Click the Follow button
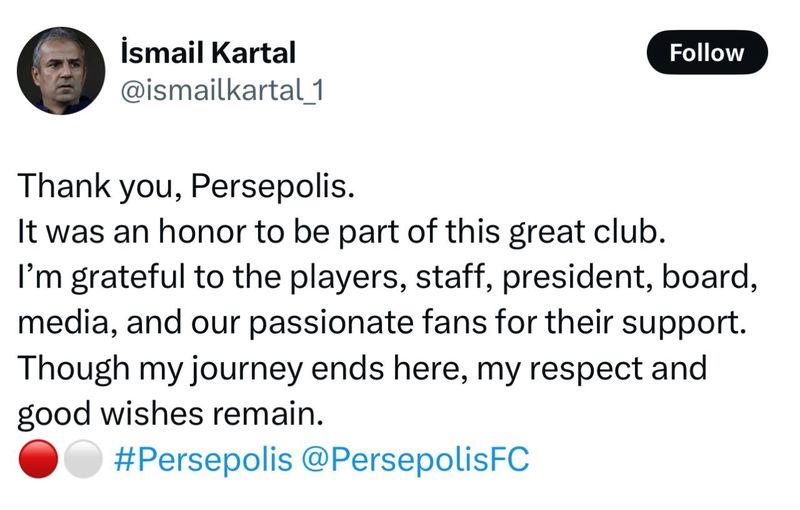 tap(707, 53)
